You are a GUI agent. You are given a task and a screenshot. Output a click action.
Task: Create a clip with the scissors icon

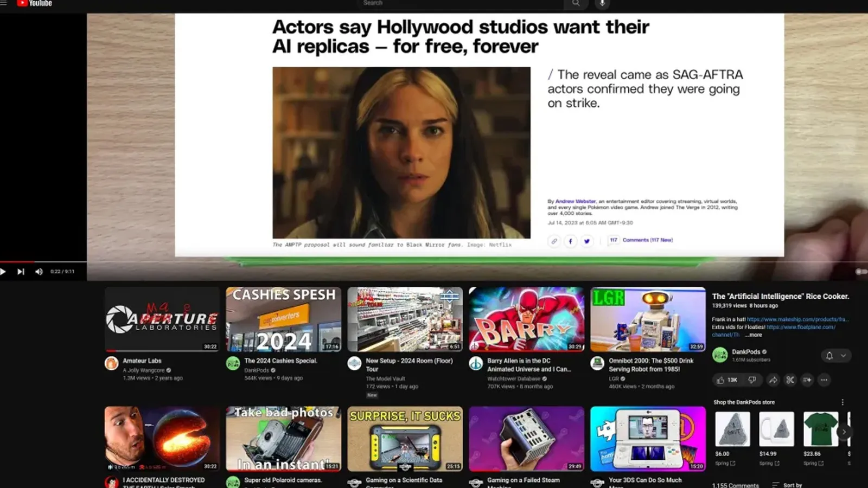[790, 380]
